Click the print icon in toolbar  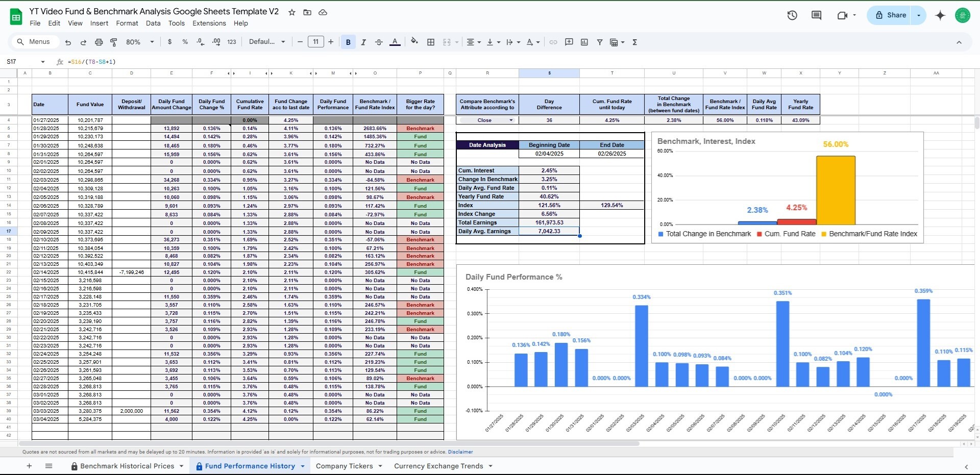tap(99, 42)
